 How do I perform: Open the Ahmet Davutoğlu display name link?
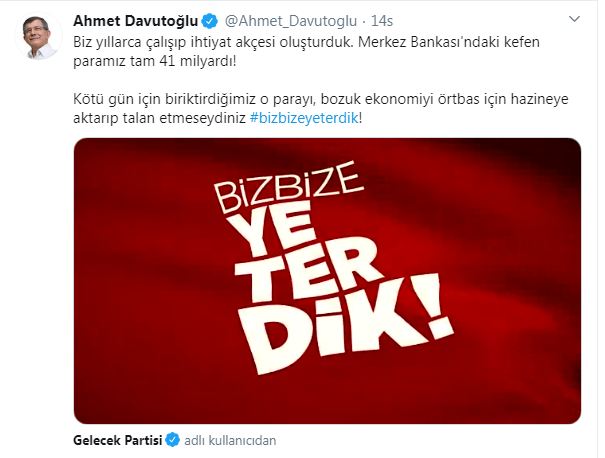tap(136, 21)
